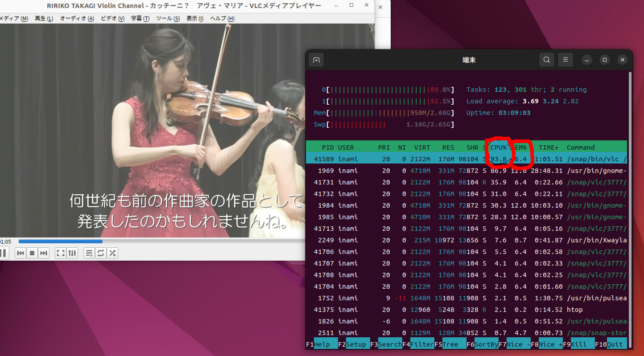Select the process row with PID 41704
644x356 pixels.
(x=466, y=286)
